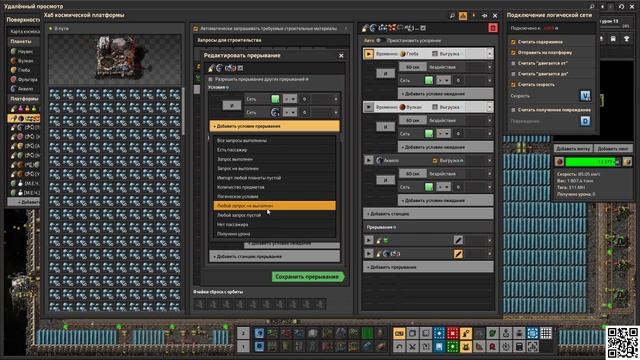
Task: Click the orange alert icon in hub header
Action: 463,16
